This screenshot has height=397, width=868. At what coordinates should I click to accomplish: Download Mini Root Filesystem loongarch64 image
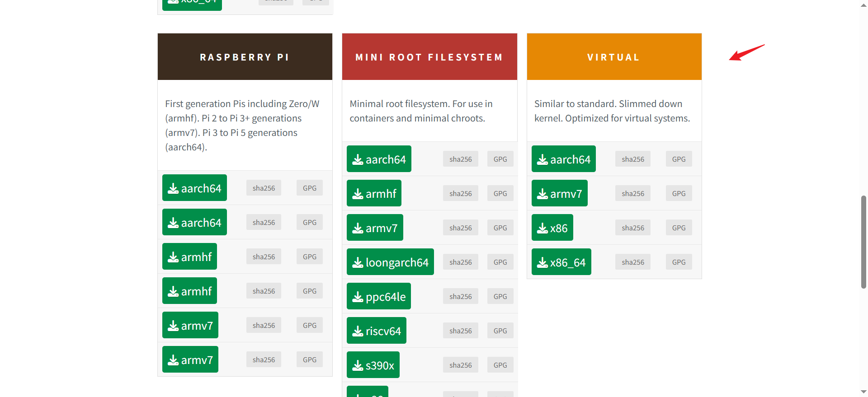click(390, 262)
